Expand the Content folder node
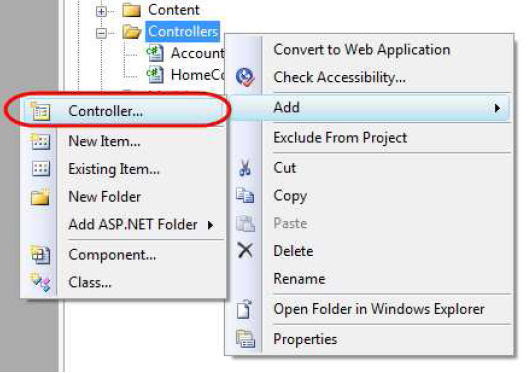This screenshot has width=530, height=373. coord(101,11)
